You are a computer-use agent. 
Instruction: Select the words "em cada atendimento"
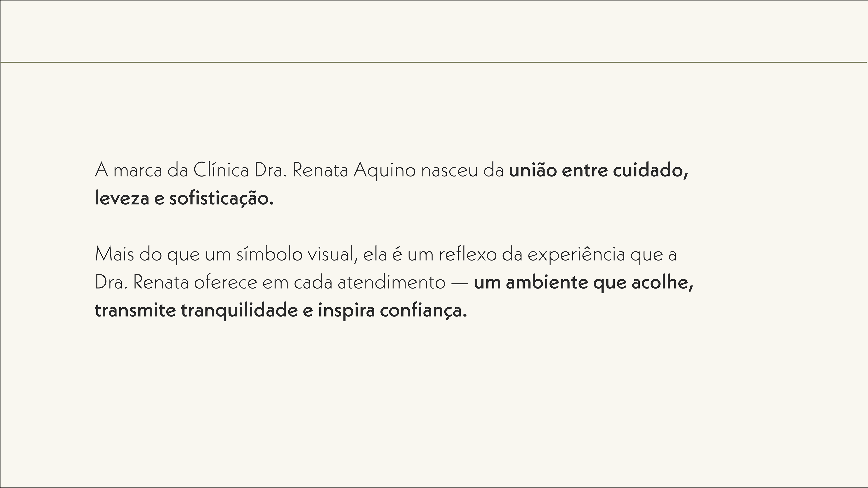click(354, 283)
